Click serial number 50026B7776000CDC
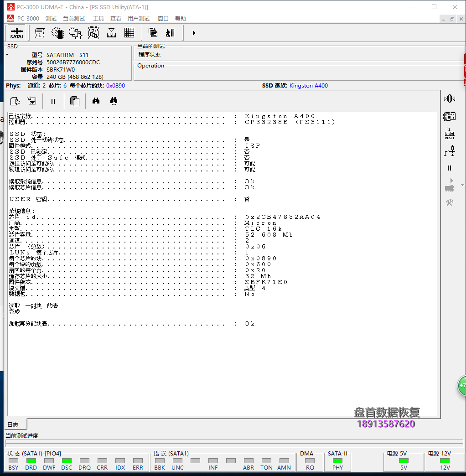The image size is (466, 476). (73, 62)
